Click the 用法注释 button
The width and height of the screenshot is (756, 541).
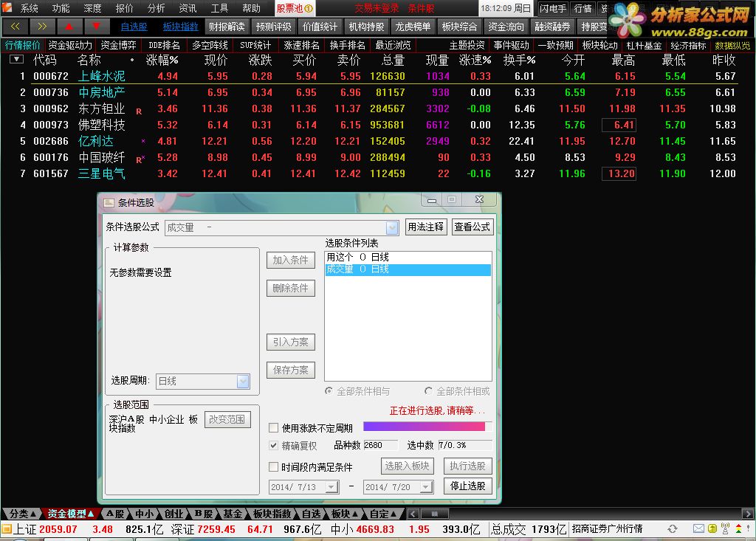tap(425, 227)
